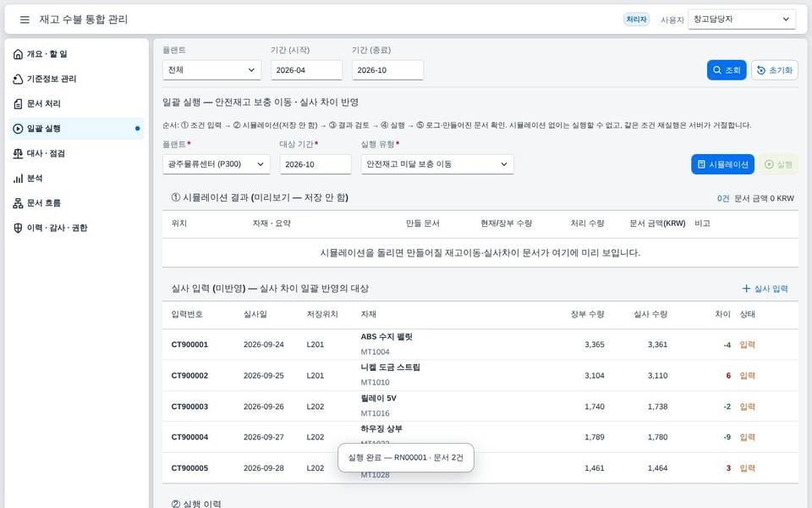Select row CT900002
The width and height of the screenshot is (812, 508).
tap(480, 375)
